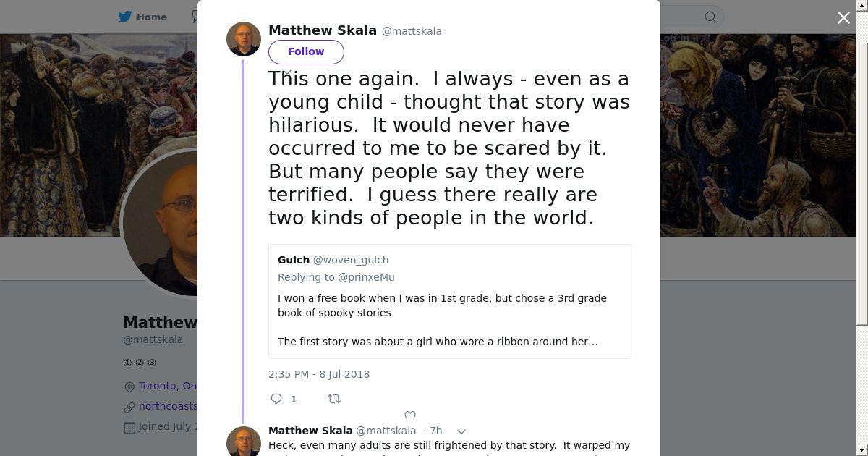868x456 pixels.
Task: Click the 7h timestamp on the reply
Action: (x=435, y=431)
